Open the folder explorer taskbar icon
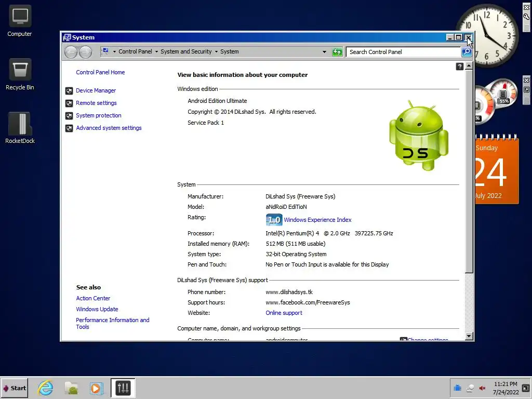Viewport: 532px width, 399px height. point(71,388)
